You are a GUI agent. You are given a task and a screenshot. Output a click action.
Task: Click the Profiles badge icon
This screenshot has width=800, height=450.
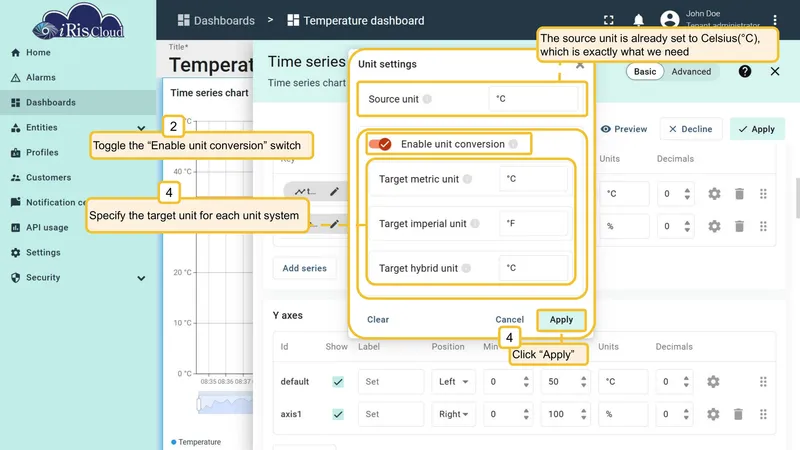pyautogui.click(x=15, y=153)
